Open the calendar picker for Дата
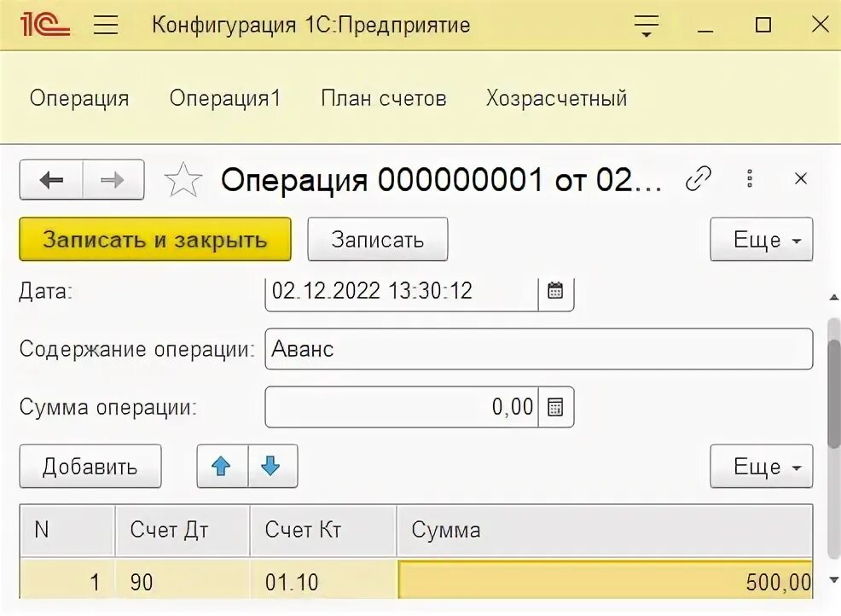841x616 pixels. pyautogui.click(x=555, y=290)
